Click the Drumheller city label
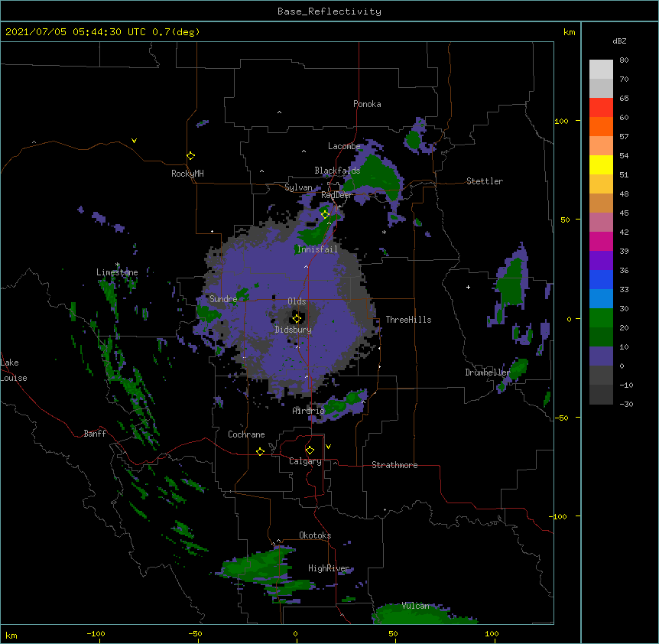The height and width of the screenshot is (644, 659). click(x=488, y=372)
